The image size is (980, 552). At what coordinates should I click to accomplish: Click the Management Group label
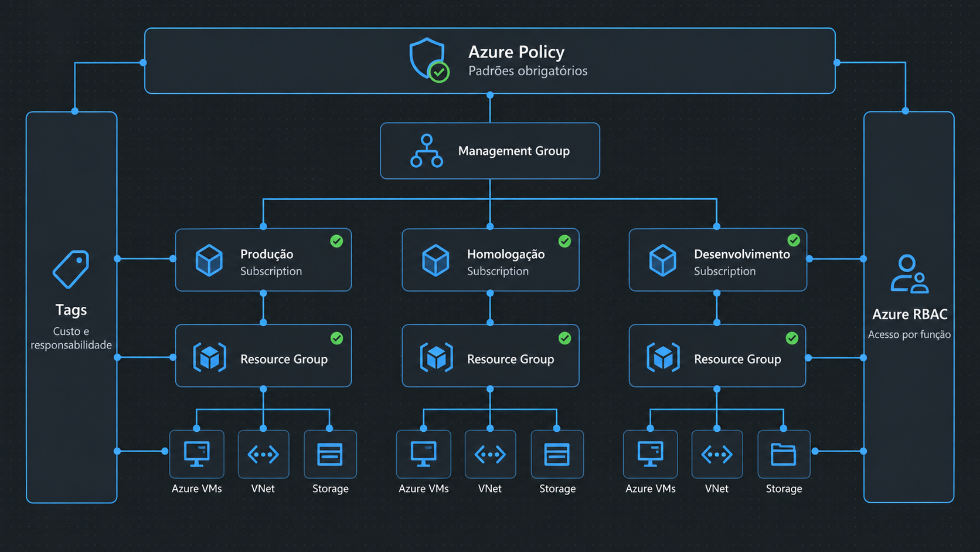pos(514,151)
